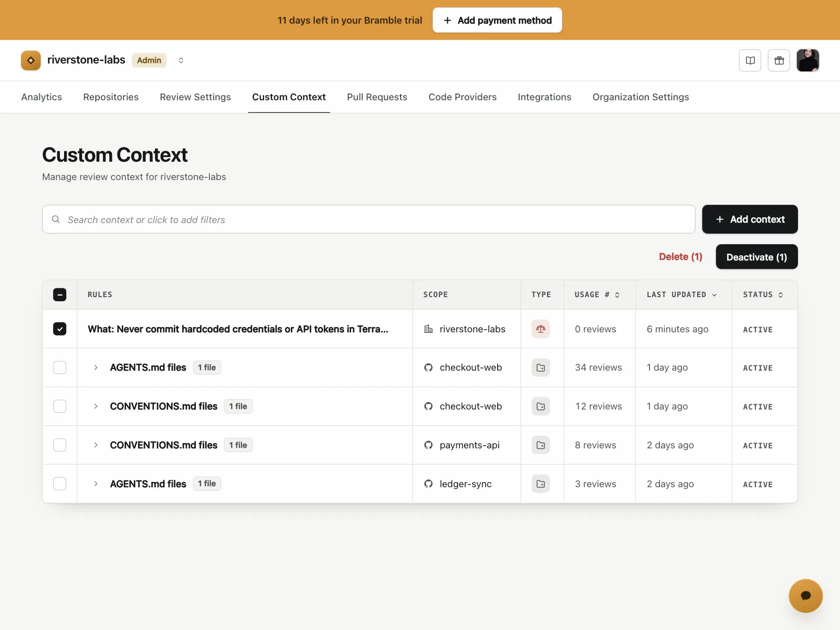Screen dimensions: 840x630
Task: Click the GitHub icon beside ledger-sync
Action: pos(428,484)
